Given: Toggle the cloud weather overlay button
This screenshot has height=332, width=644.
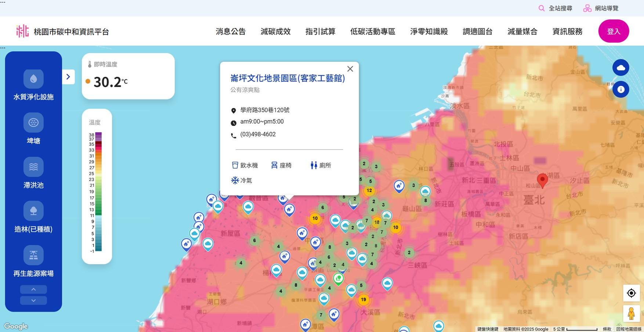Looking at the screenshot, I should pos(621,68).
